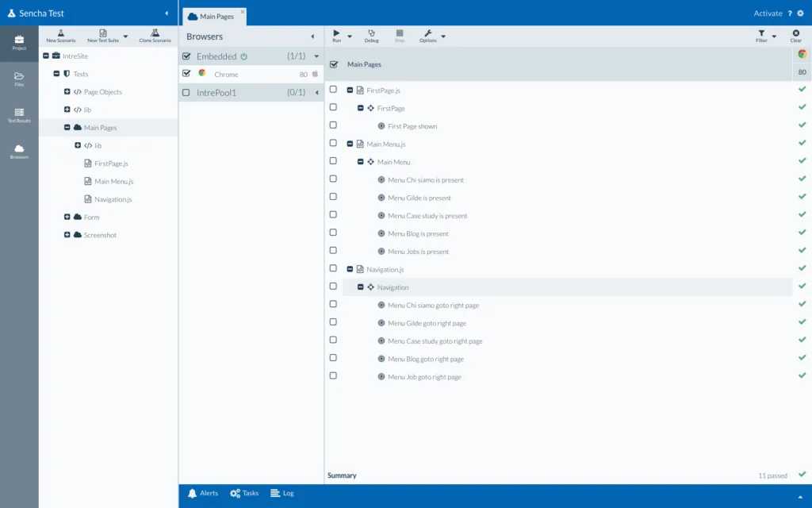Viewport: 812px width, 508px height.
Task: Select Menu Gilde is present test
Action: (x=419, y=198)
